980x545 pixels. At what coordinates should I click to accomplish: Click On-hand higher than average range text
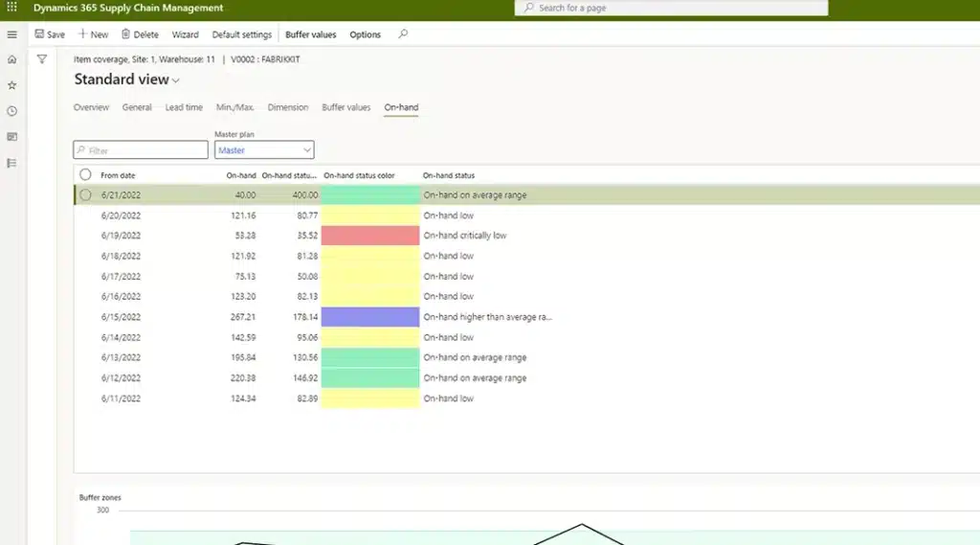point(487,317)
